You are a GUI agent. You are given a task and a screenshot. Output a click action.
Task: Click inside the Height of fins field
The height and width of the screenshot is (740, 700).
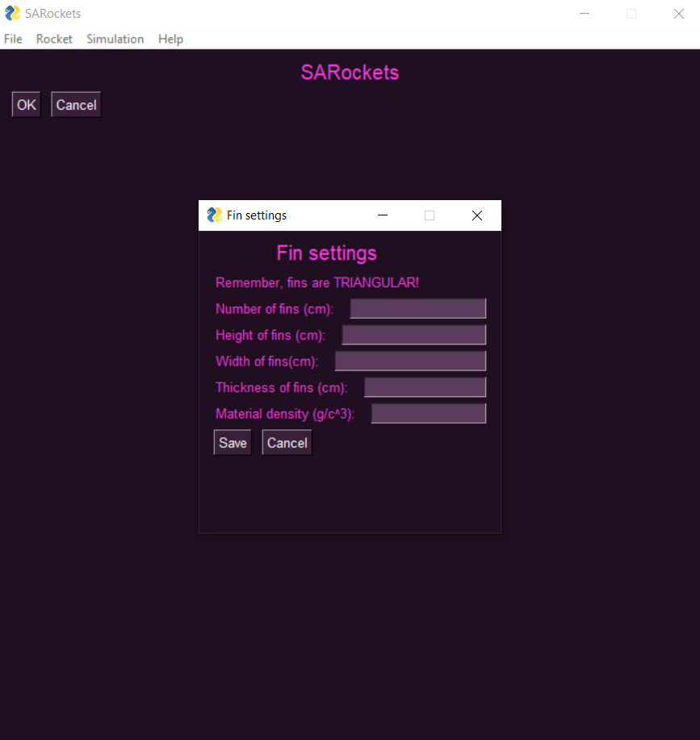[413, 334]
